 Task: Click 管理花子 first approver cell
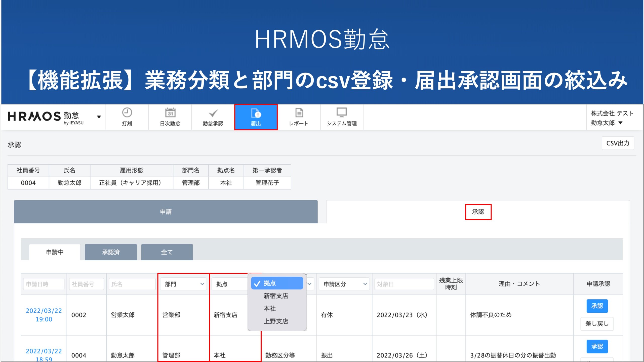pyautogui.click(x=267, y=183)
